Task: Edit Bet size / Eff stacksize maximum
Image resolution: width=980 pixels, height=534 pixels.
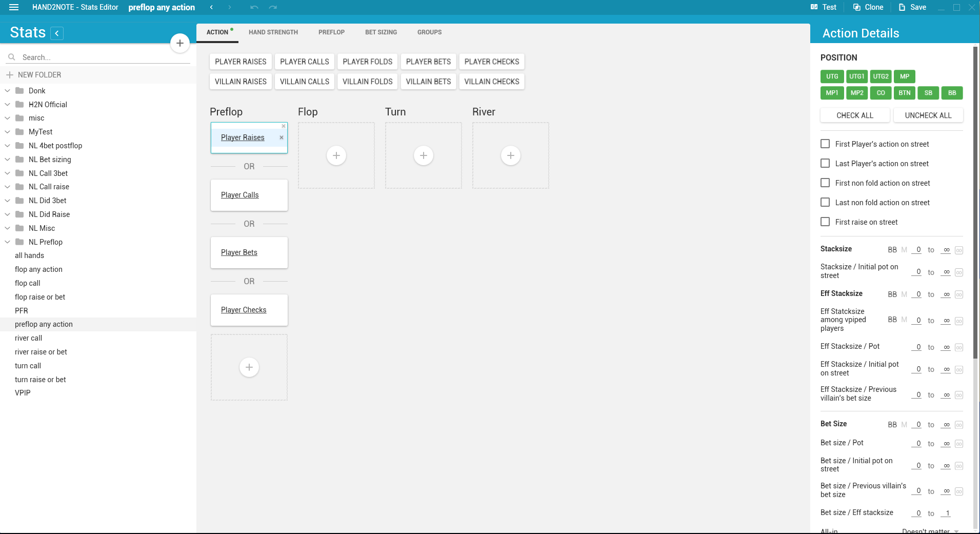Action: pyautogui.click(x=947, y=513)
